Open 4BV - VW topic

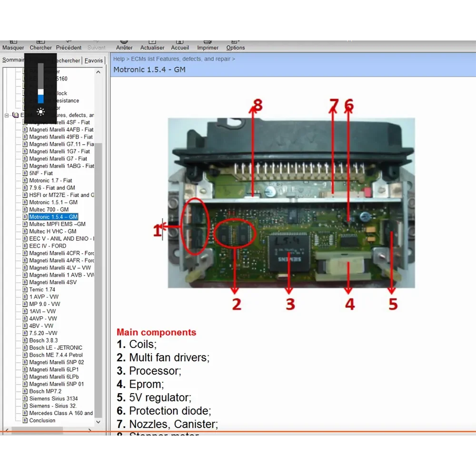pos(41,326)
